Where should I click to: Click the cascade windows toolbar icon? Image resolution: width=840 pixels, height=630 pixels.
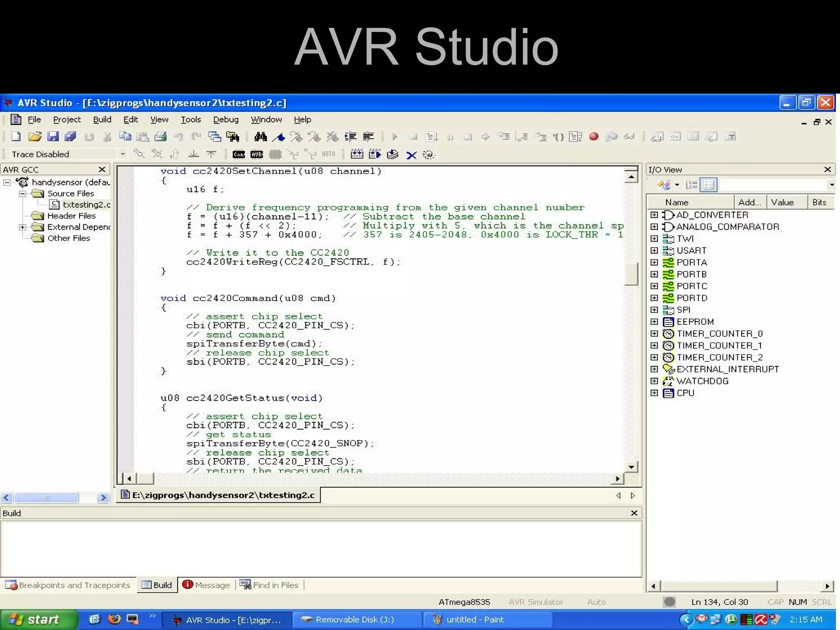tap(215, 137)
